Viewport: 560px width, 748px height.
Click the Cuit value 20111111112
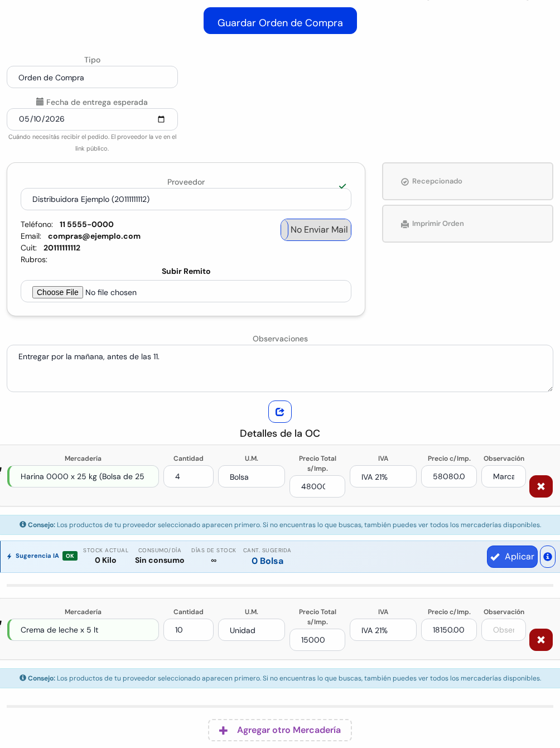[x=62, y=248]
